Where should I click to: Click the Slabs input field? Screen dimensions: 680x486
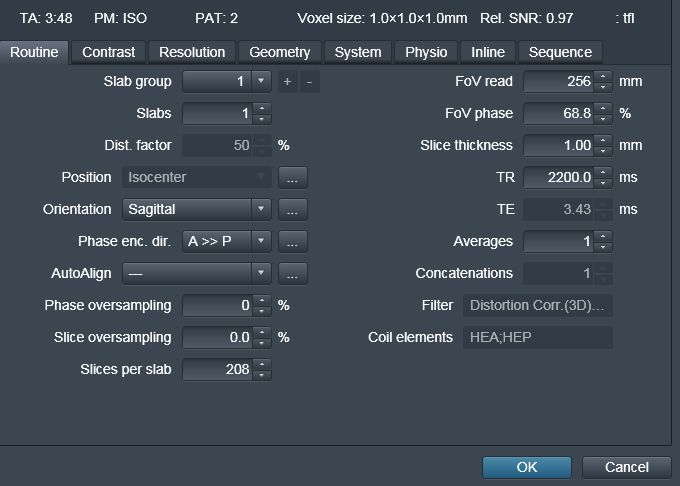[x=218, y=114]
